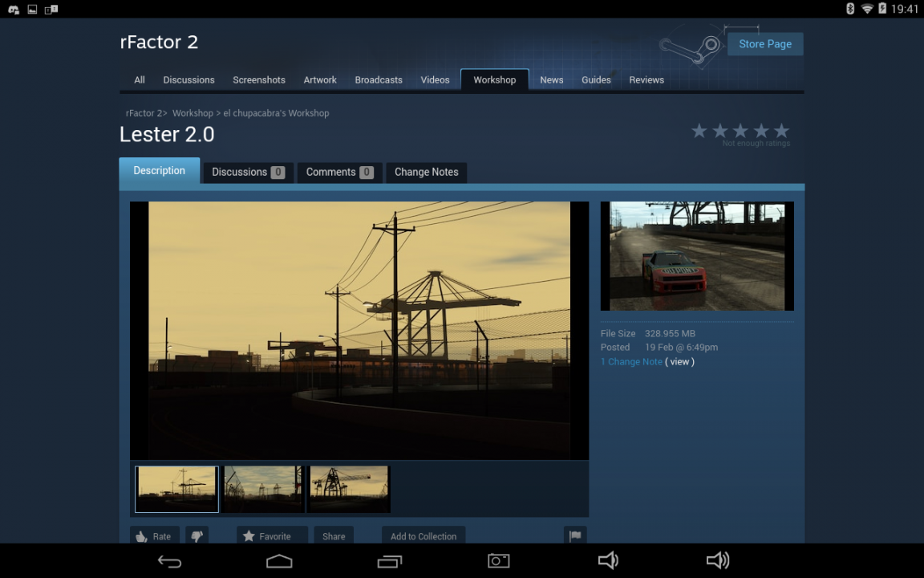Screen dimensions: 924x578
Task: Click the view link beside Change Note
Action: click(x=679, y=361)
